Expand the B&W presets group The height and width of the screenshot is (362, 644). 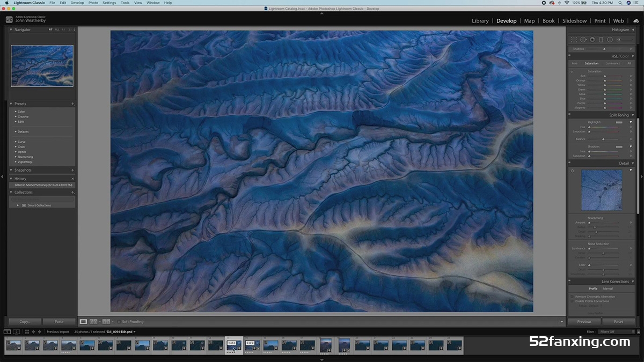tap(16, 122)
